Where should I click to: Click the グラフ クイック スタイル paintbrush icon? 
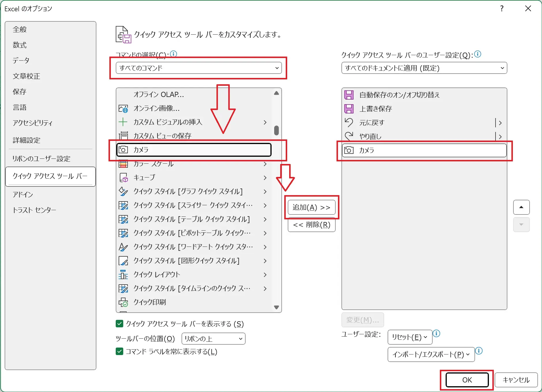[123, 191]
